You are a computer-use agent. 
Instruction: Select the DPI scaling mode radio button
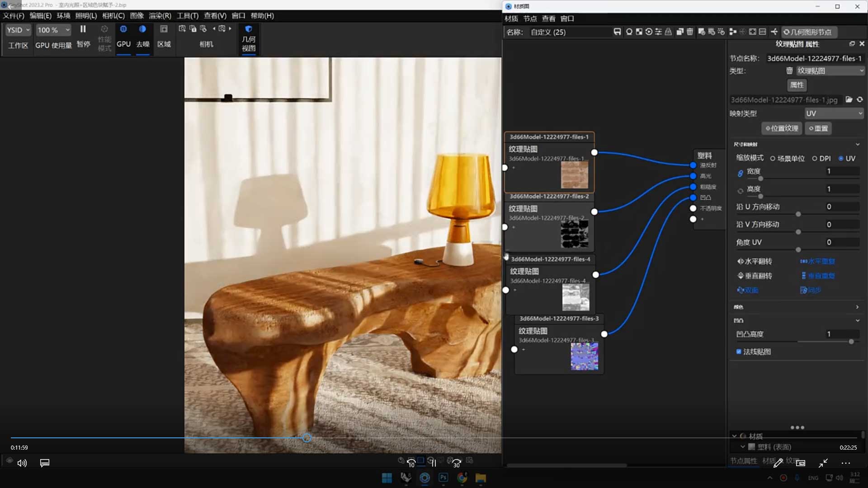tap(815, 159)
